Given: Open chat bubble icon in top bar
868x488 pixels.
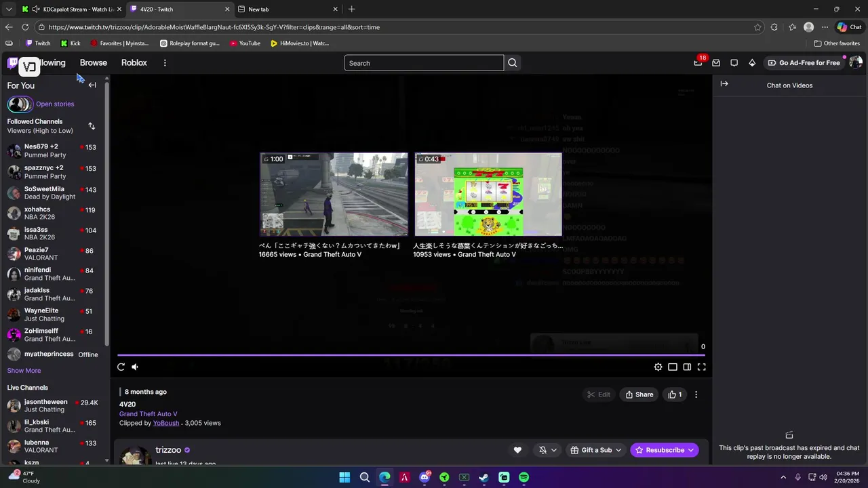Looking at the screenshot, I should pos(734,63).
